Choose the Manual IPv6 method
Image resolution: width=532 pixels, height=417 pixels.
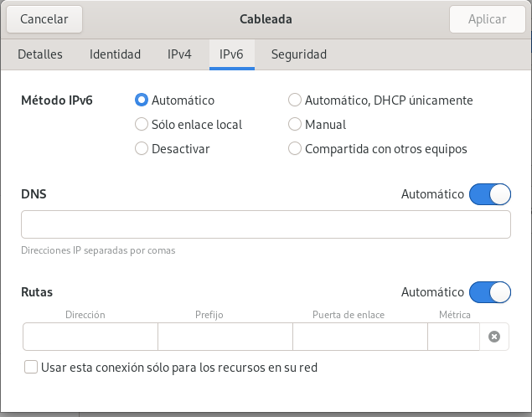[x=295, y=125]
